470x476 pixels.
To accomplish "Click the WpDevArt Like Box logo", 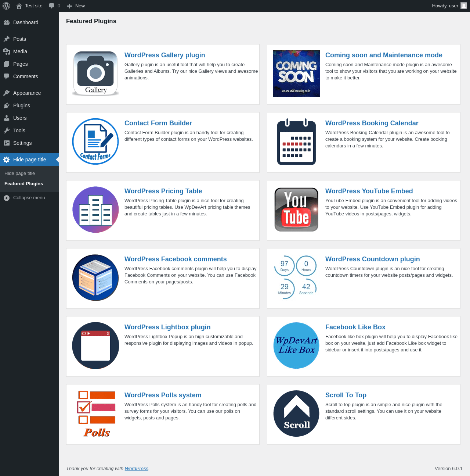I will pyautogui.click(x=296, y=346).
